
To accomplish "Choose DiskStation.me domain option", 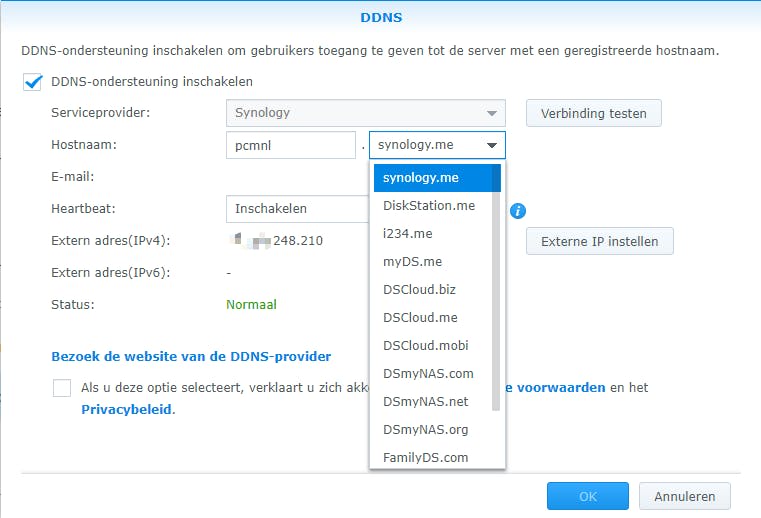I will (429, 206).
